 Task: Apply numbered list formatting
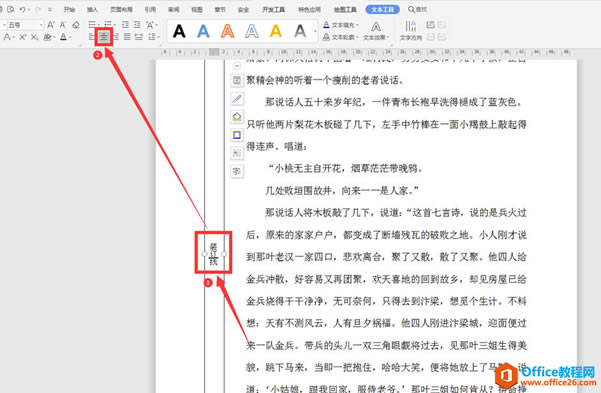(x=108, y=25)
